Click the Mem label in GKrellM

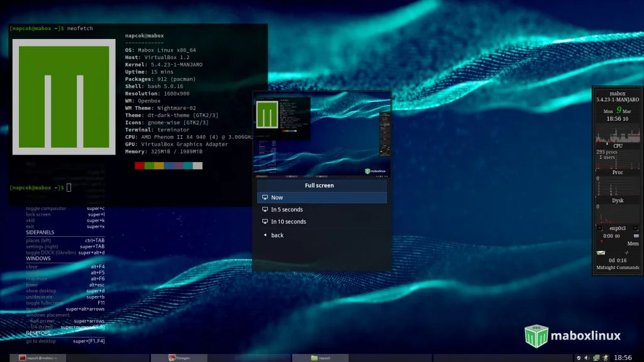633,244
